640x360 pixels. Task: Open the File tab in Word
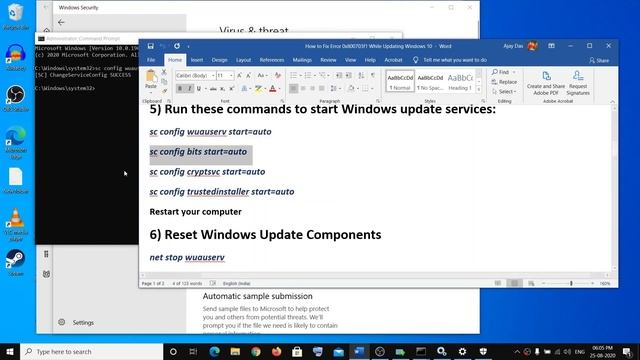point(151,60)
